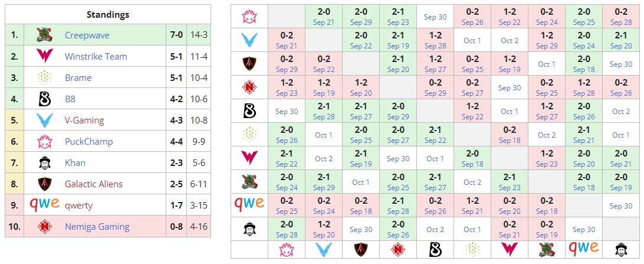This screenshot has height=264, width=644.
Task: Select the Winstrike logo in crosstable's bottom row
Action: 509,249
